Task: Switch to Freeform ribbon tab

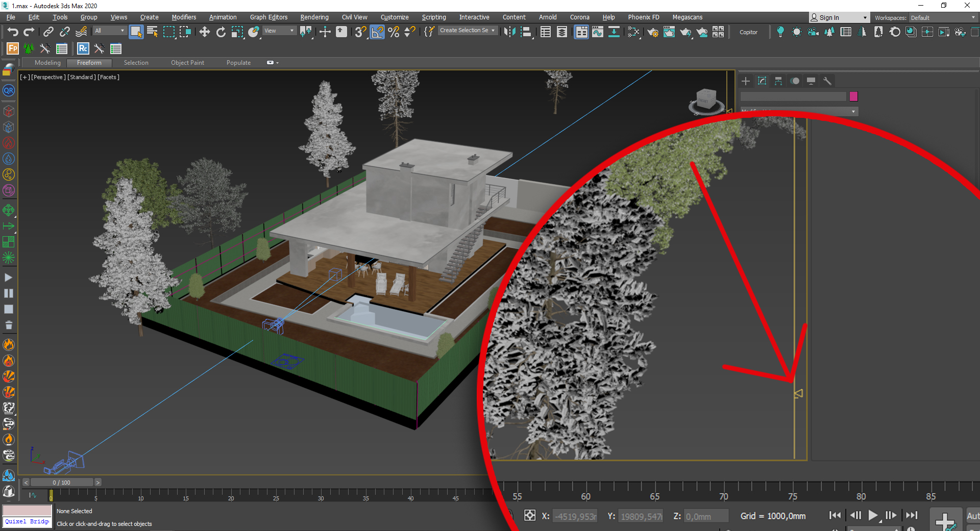Action: pyautogui.click(x=89, y=63)
